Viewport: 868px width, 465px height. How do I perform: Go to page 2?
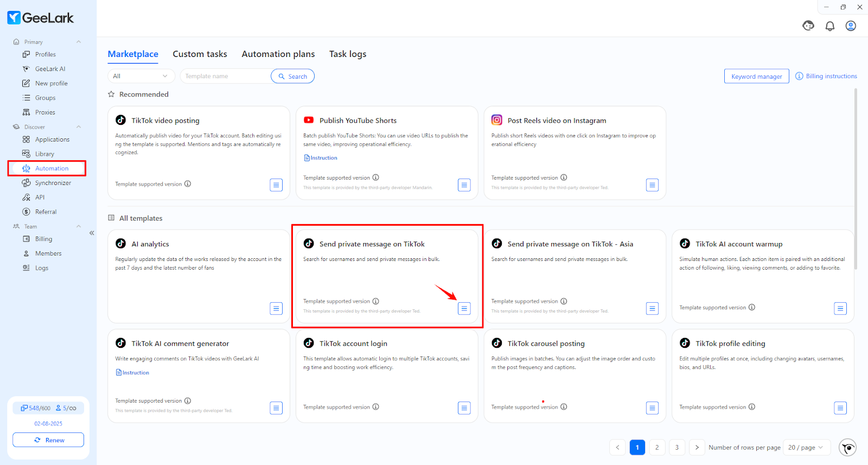pos(657,448)
